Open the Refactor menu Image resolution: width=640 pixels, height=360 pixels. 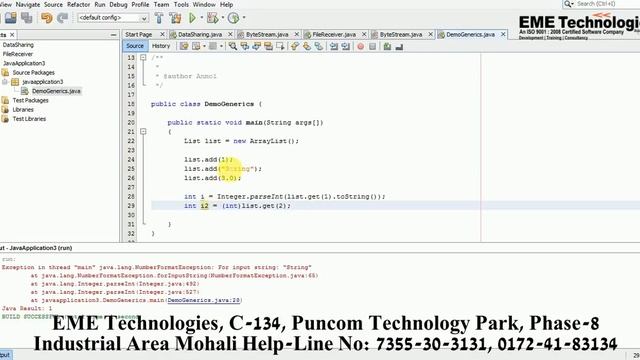click(78, 4)
